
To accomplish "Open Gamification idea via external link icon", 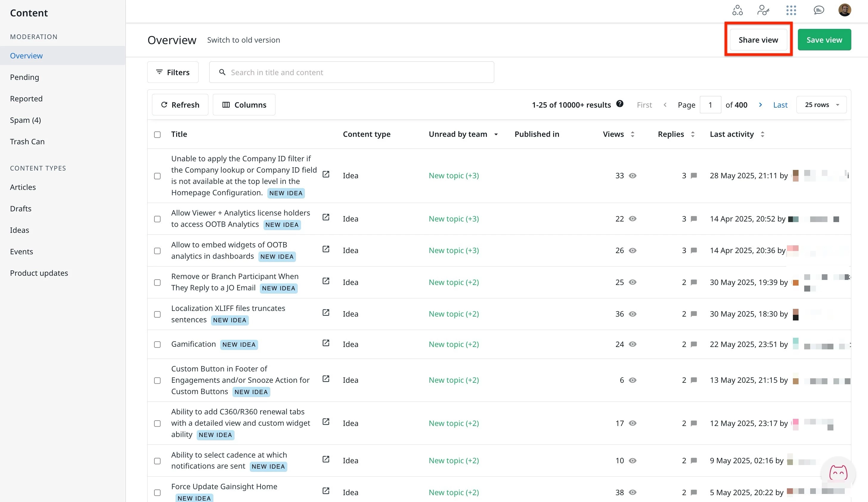I will pyautogui.click(x=326, y=343).
